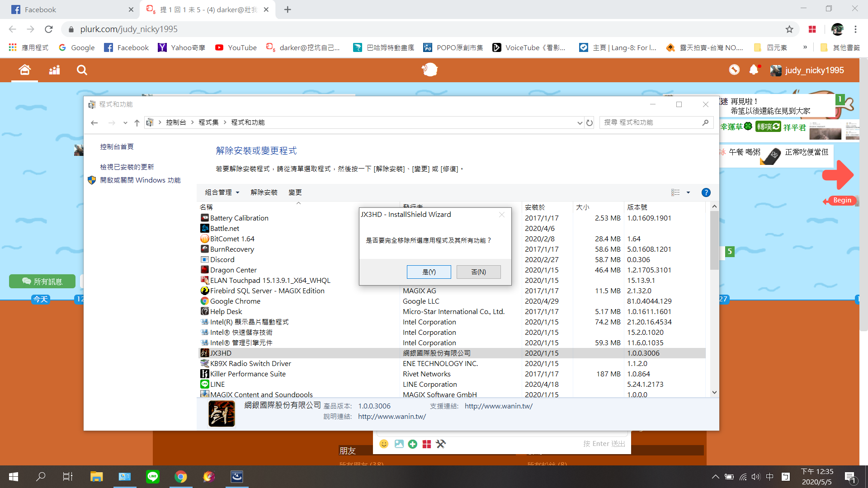Go back in Control Panel window
This screenshot has width=868, height=488.
tap(94, 123)
